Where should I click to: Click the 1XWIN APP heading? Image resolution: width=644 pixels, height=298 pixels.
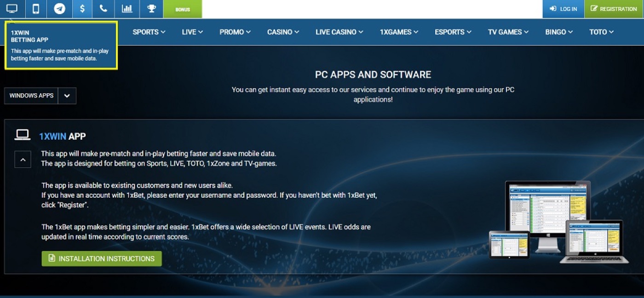pos(63,136)
